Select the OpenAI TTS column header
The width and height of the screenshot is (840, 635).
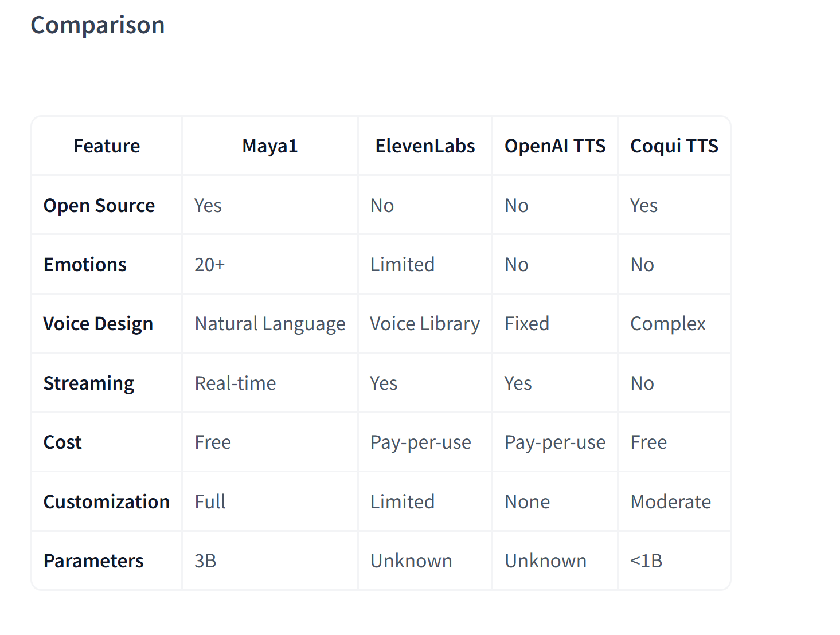[555, 146]
